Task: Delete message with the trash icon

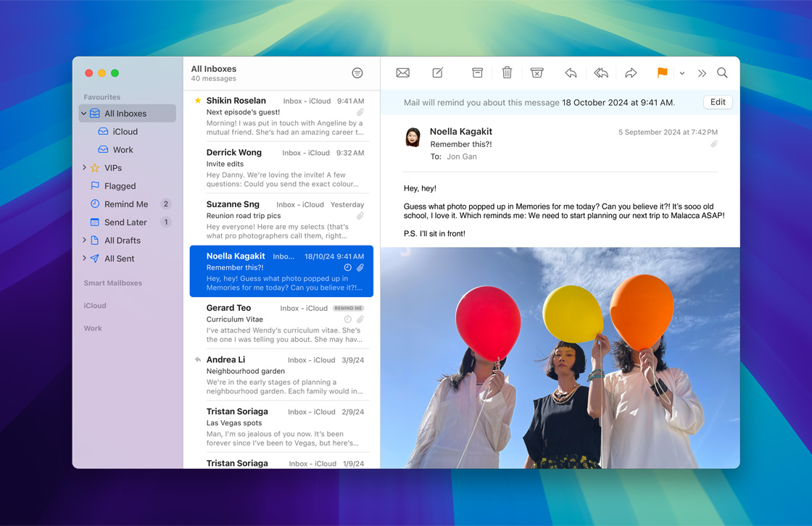Action: point(507,73)
